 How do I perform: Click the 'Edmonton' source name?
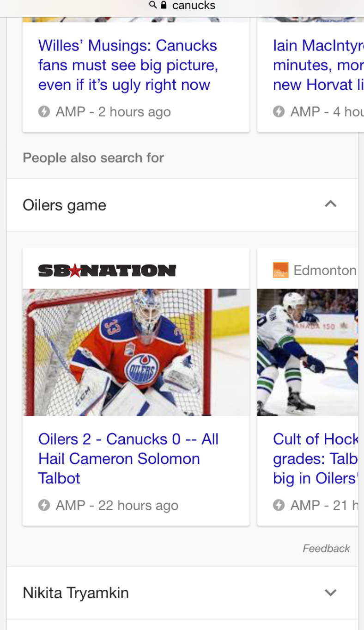(325, 270)
